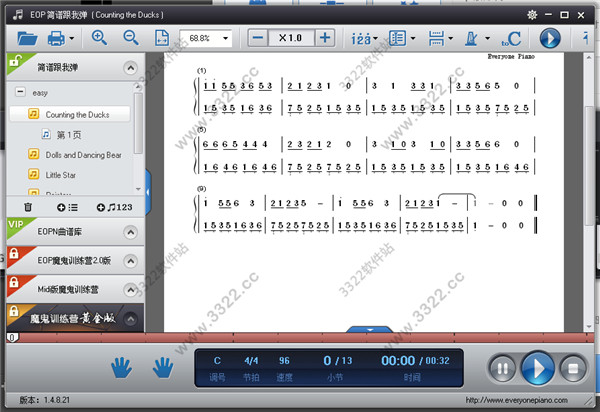Delete the selected item with the trash icon
600x412 pixels.
28,207
